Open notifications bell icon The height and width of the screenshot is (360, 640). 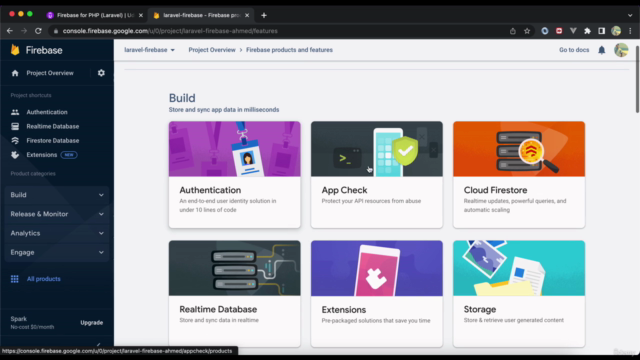tap(602, 50)
